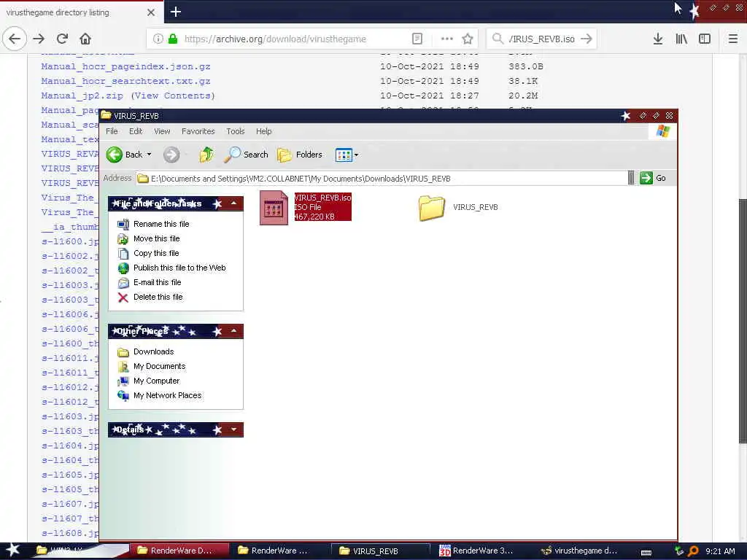Click Explorer Back button
The image size is (747, 560).
coord(124,155)
